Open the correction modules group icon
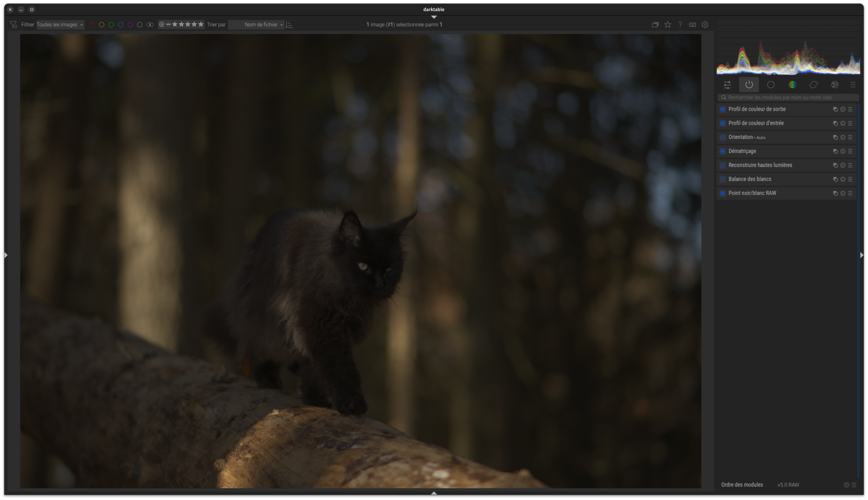The width and height of the screenshot is (868, 500). 813,85
